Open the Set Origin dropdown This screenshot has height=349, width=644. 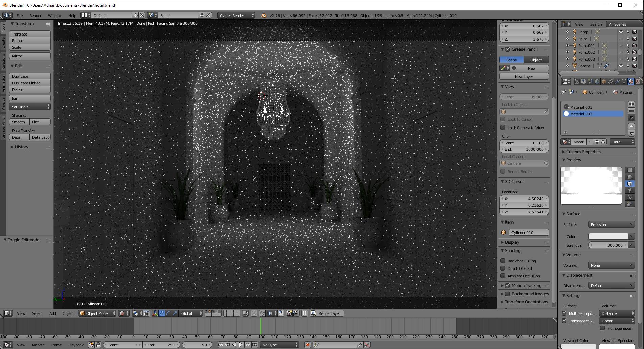click(x=30, y=107)
